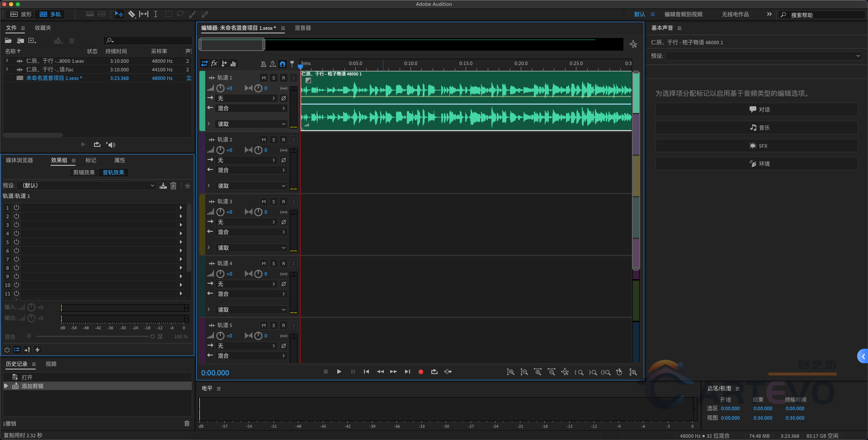
Task: Arm Track 1 for record (R)
Action: click(x=283, y=78)
